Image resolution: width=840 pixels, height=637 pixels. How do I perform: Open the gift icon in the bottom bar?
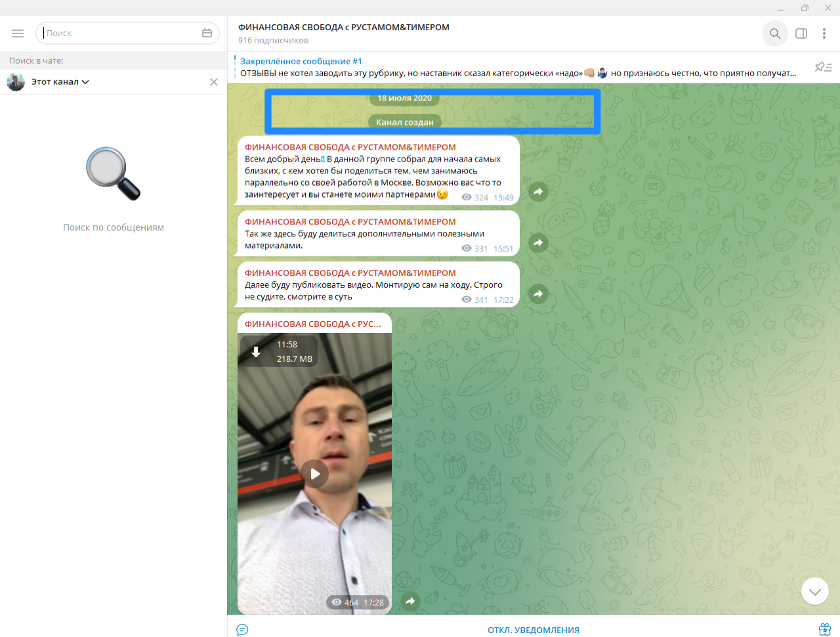(x=824, y=629)
